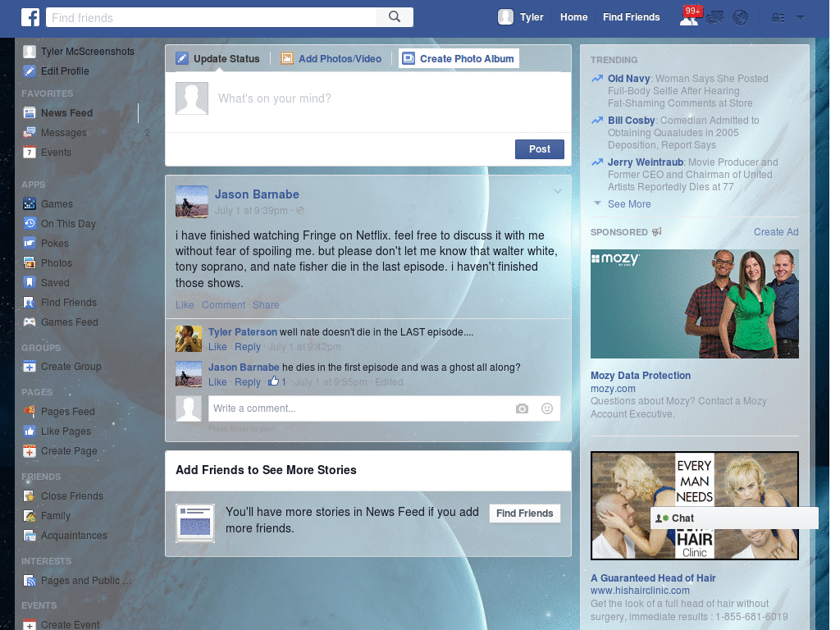The image size is (840, 630).
Task: Open the emoji smiley picker in comment box
Action: 546,409
